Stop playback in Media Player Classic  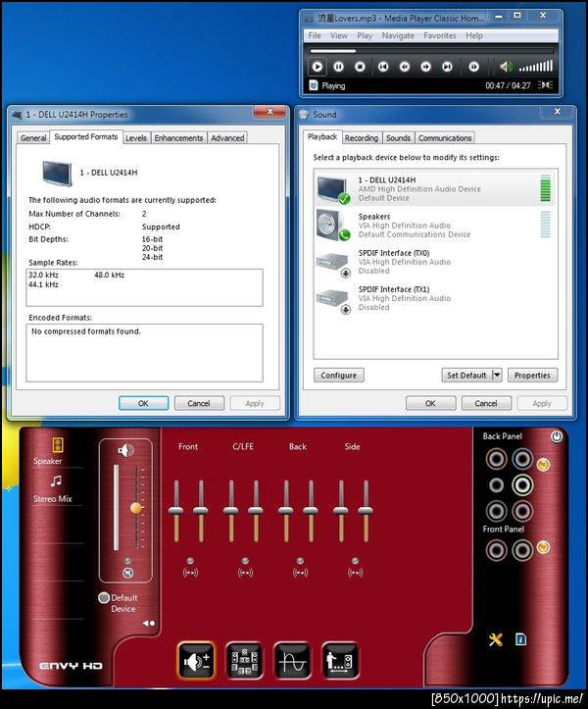point(360,67)
